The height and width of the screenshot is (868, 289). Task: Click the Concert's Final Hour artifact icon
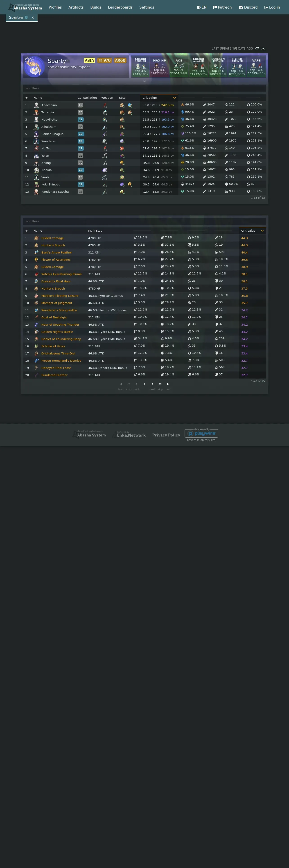click(x=36, y=281)
